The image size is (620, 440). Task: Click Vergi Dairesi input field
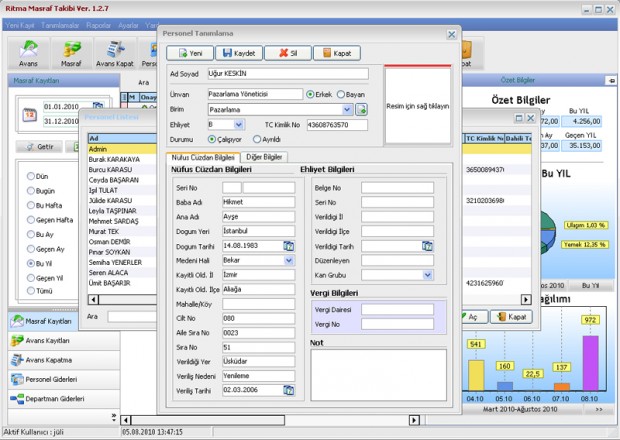397,310
